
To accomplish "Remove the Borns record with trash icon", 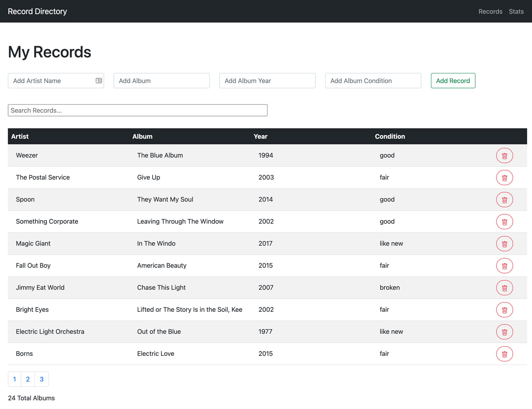I will 504,354.
